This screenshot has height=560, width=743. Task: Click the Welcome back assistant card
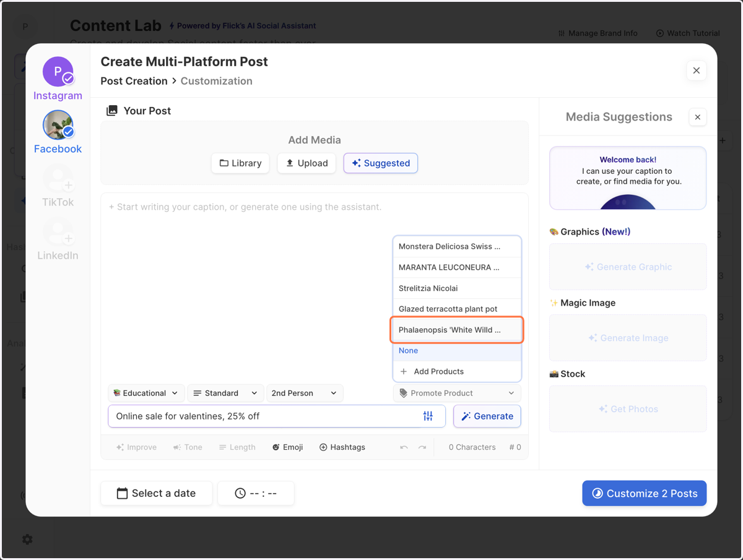click(628, 178)
